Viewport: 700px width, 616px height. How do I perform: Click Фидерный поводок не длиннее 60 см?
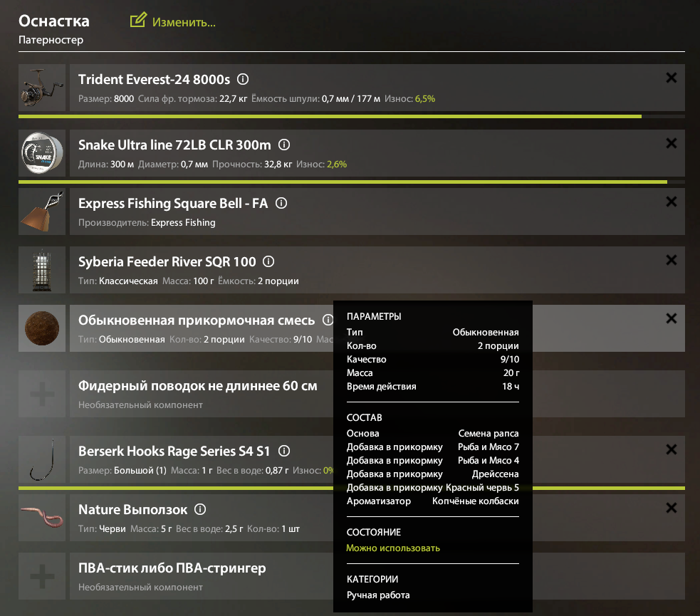pyautogui.click(x=198, y=386)
